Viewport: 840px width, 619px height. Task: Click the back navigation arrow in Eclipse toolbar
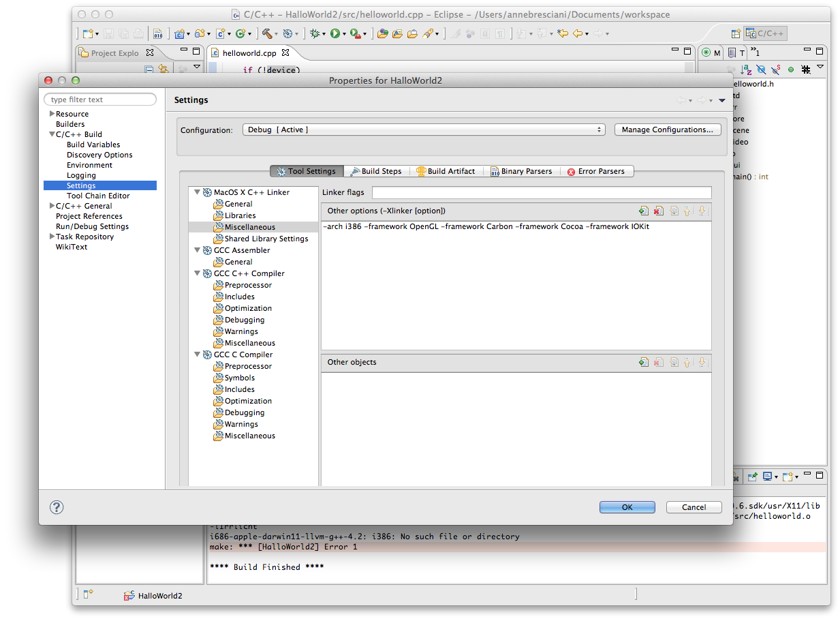578,33
